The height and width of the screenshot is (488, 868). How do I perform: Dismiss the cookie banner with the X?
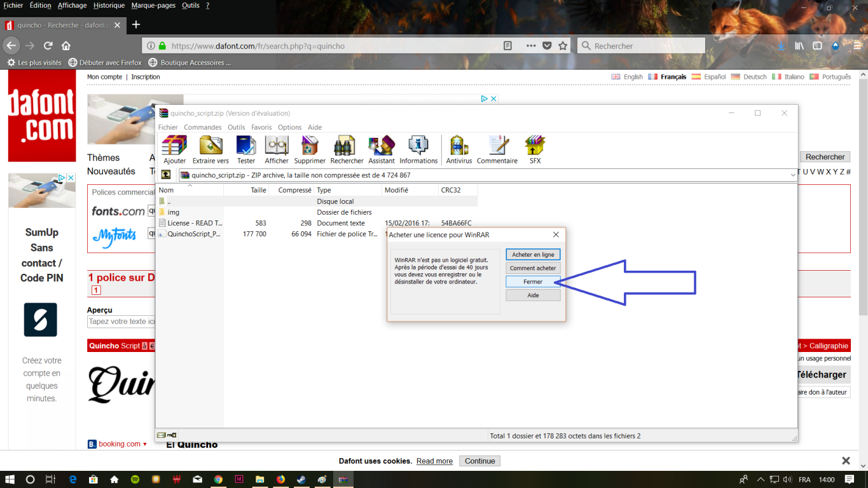coord(846,461)
